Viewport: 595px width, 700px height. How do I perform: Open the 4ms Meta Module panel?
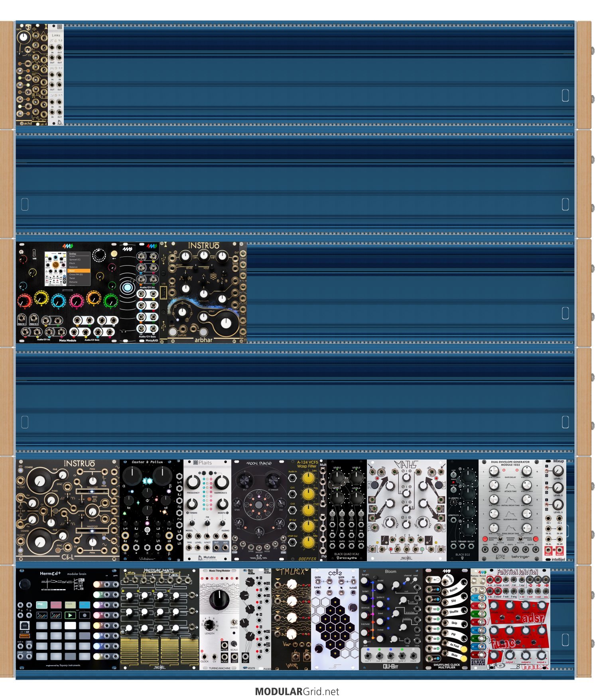click(x=68, y=292)
